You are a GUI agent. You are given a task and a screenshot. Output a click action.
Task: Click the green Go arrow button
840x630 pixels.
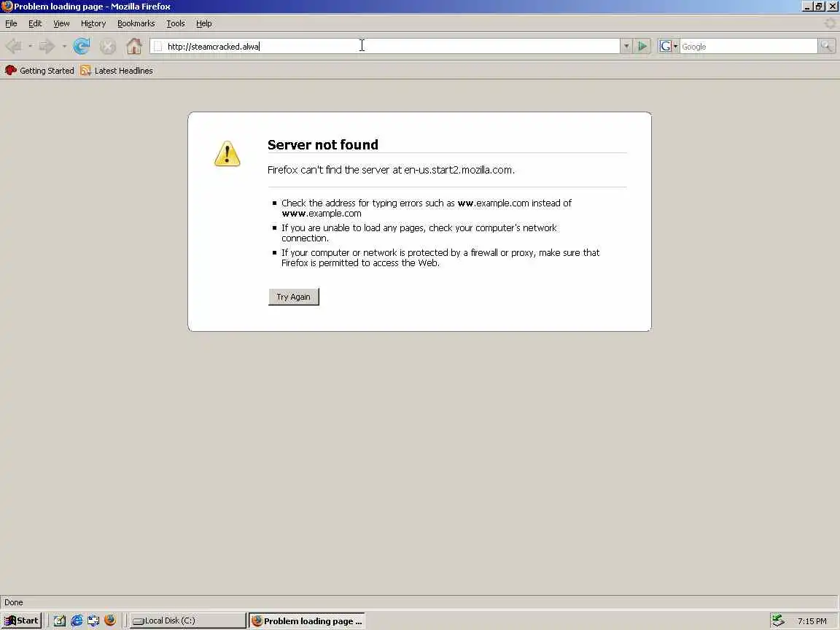coord(642,46)
